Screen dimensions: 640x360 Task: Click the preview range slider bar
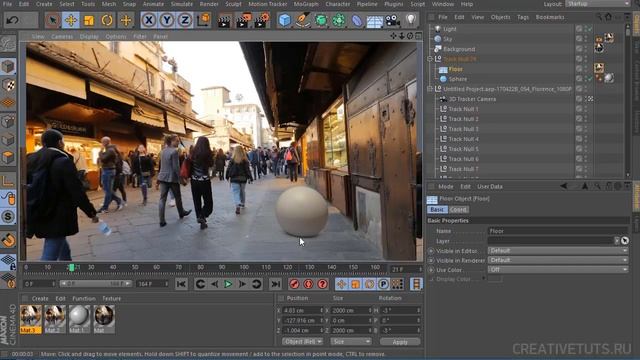click(x=96, y=284)
